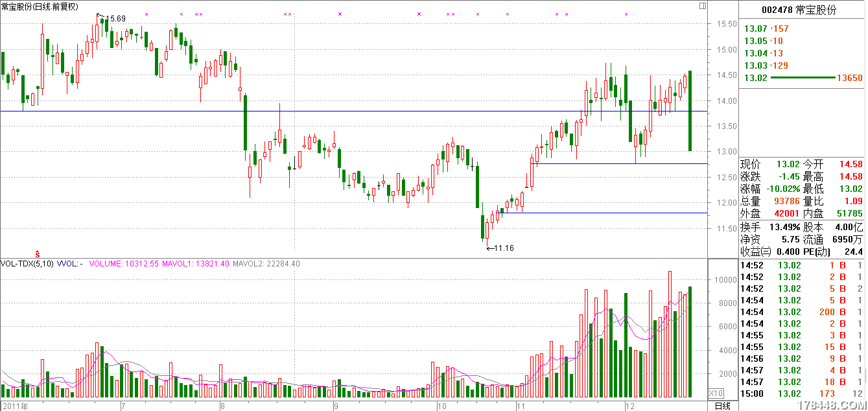This screenshot has height=411, width=868.
Task: Click the 14:54 trade with 200 volume
Action: tap(803, 312)
